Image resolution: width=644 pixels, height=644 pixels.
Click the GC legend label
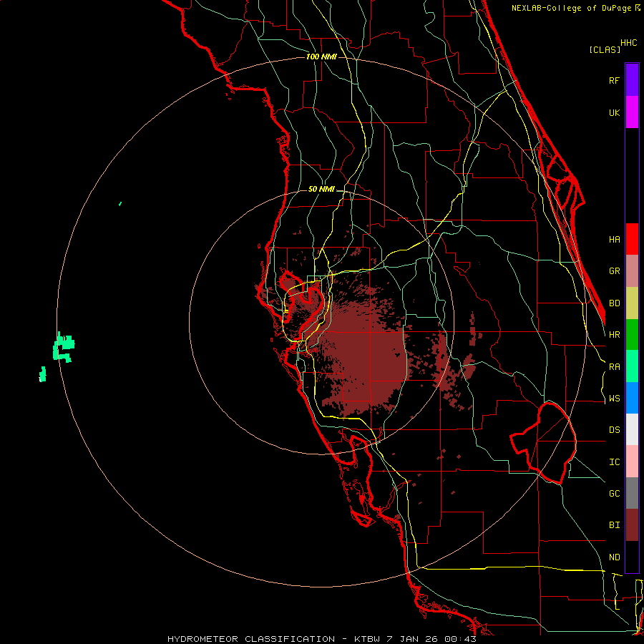614,493
